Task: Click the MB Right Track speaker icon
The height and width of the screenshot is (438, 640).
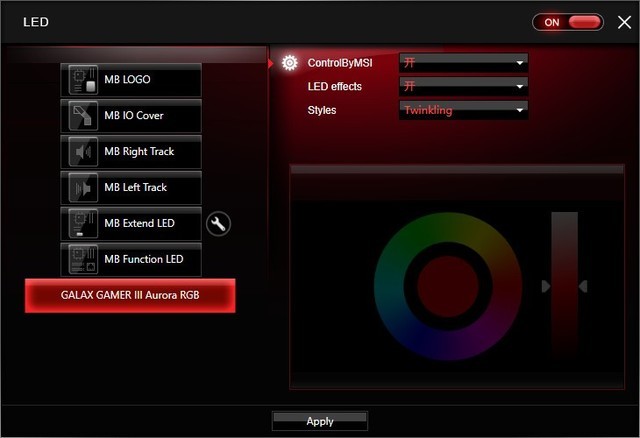Action: [81, 152]
